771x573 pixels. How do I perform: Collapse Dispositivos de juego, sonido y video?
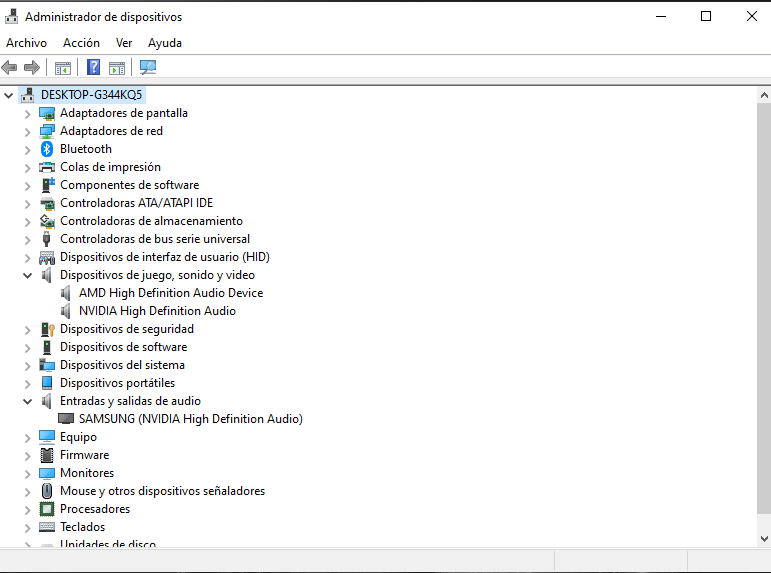point(28,275)
